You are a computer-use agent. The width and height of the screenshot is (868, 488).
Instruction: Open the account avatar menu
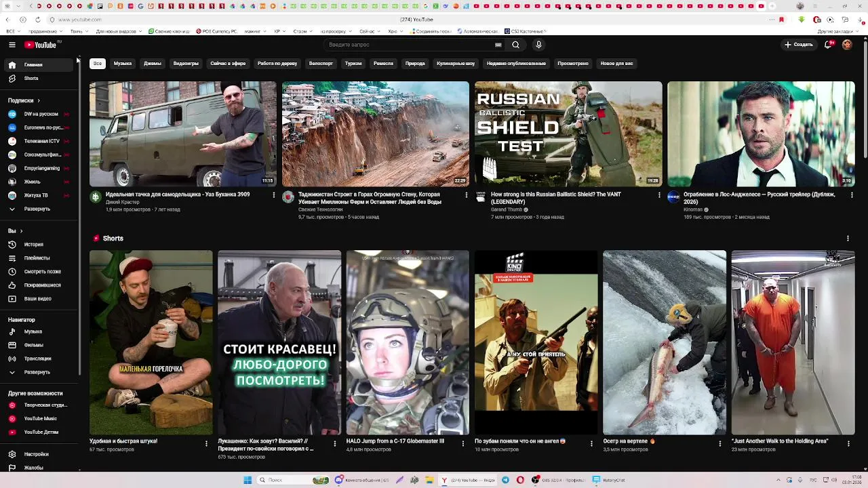[847, 45]
